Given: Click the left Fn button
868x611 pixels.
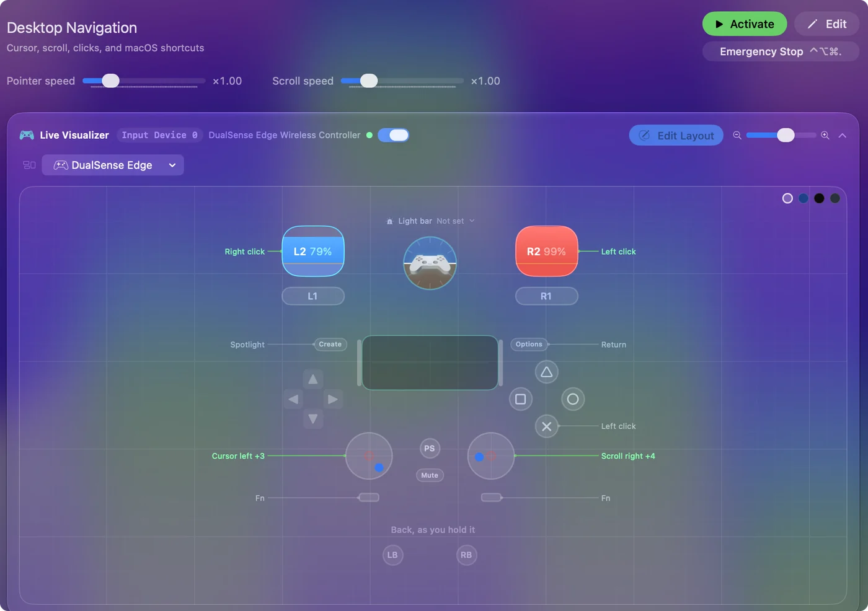Looking at the screenshot, I should [369, 498].
